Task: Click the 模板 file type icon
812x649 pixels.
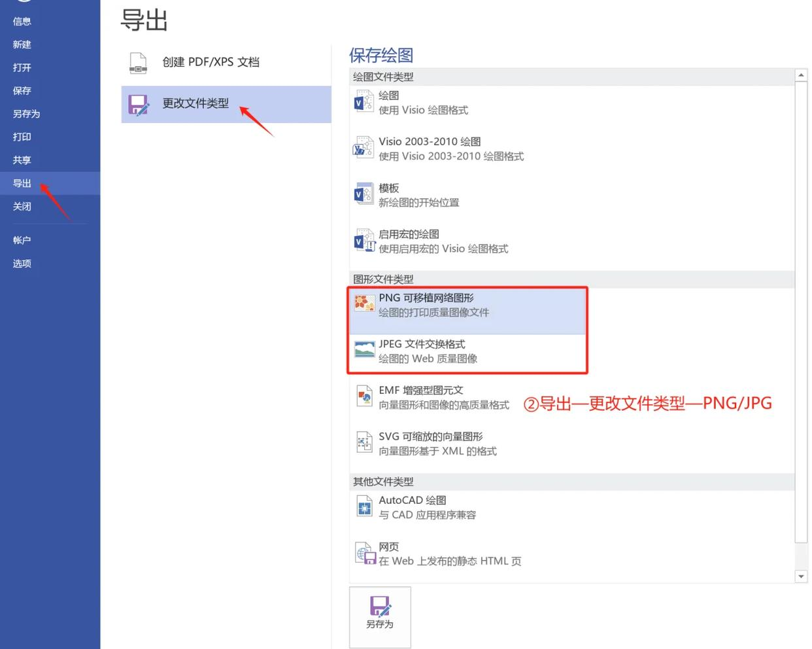Action: pyautogui.click(x=364, y=195)
